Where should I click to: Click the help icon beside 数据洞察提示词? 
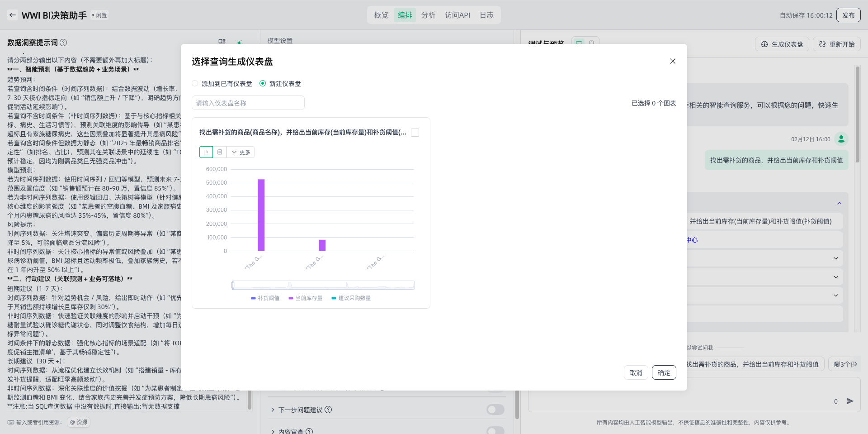(64, 43)
